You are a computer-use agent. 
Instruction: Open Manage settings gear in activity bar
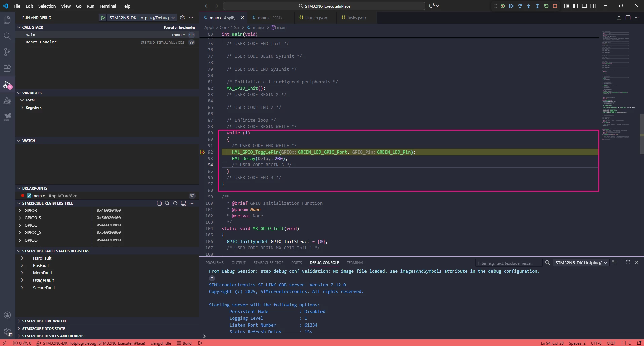7,332
